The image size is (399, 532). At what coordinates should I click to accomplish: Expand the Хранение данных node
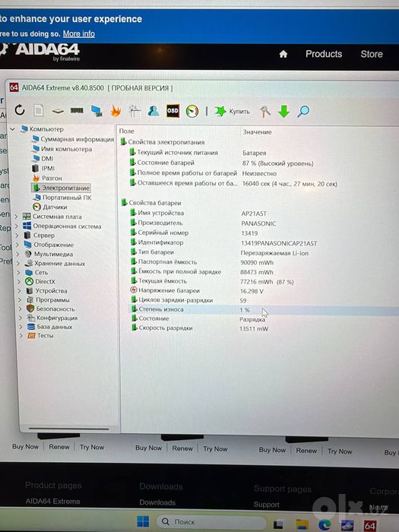pos(18,263)
